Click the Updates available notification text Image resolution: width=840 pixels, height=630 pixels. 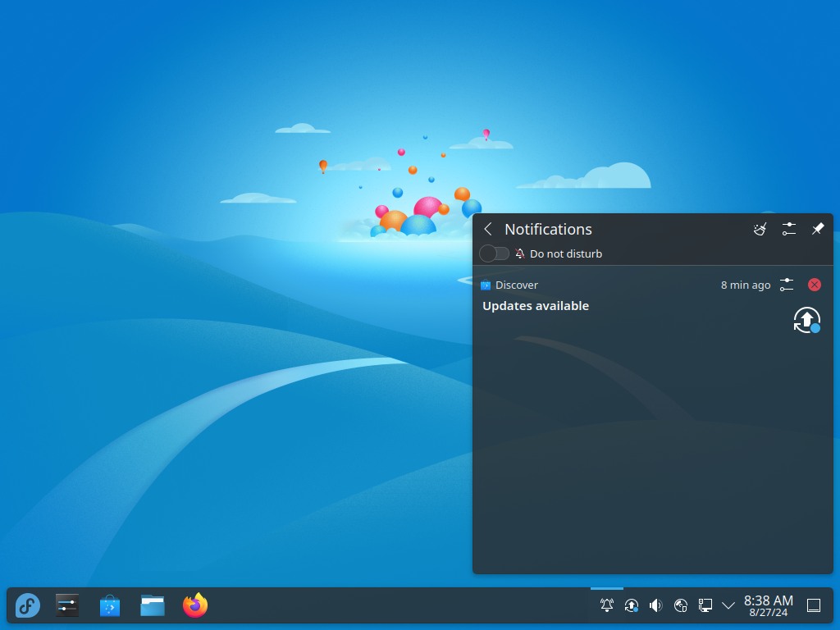coord(536,306)
